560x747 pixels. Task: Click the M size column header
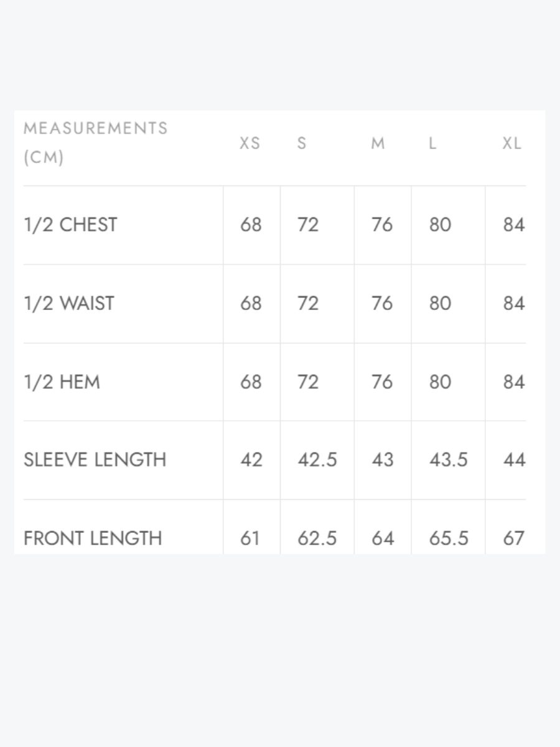tap(378, 144)
